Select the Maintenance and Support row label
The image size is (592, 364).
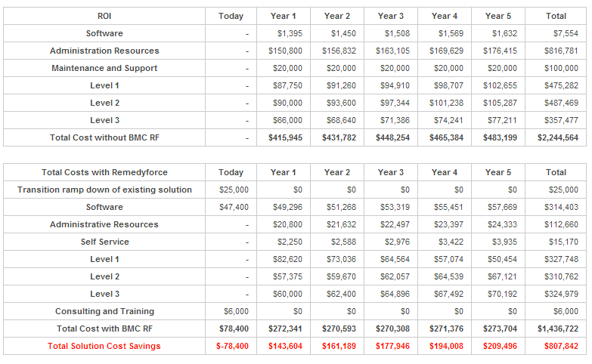click(x=104, y=68)
